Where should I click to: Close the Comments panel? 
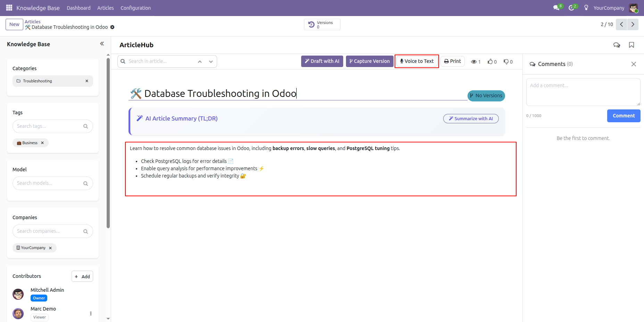click(x=634, y=64)
